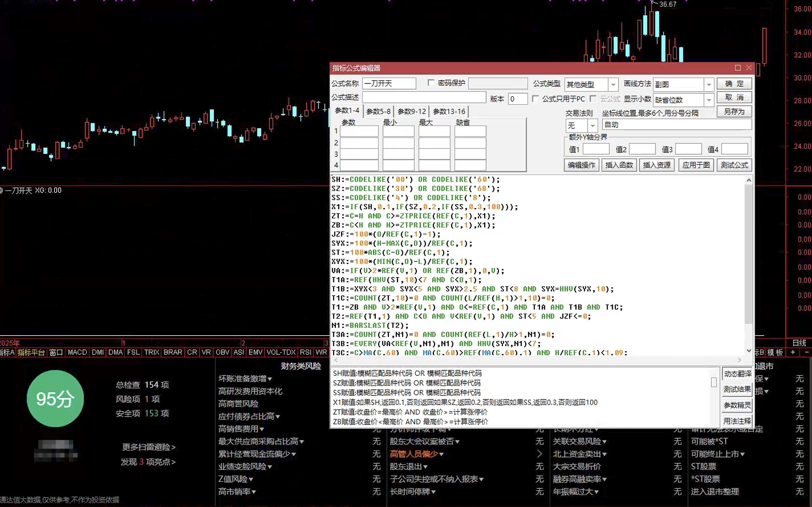Maximize the formula editor dialog
This screenshot has height=507, width=812.
coord(737,68)
